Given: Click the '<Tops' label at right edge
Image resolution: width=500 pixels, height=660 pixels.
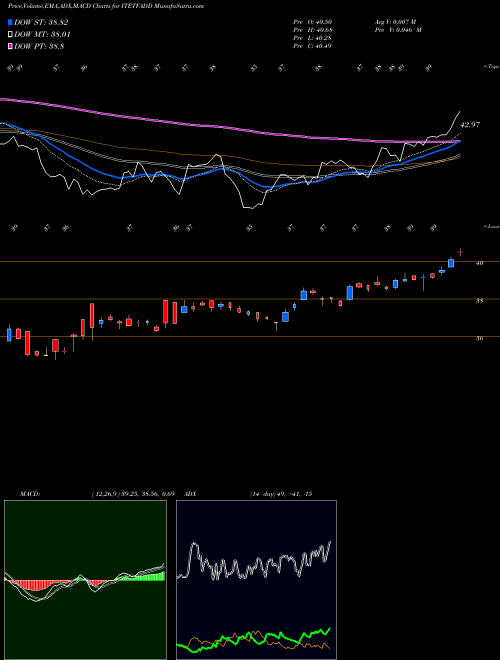Looking at the screenshot, I should [x=491, y=67].
